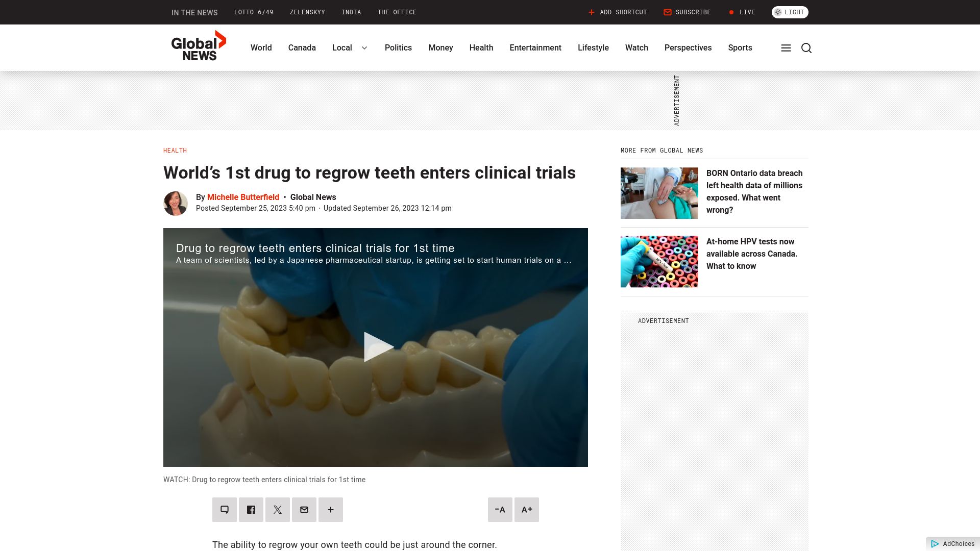Click the BORN Ontario article thumbnail
The width and height of the screenshot is (980, 551).
[659, 193]
